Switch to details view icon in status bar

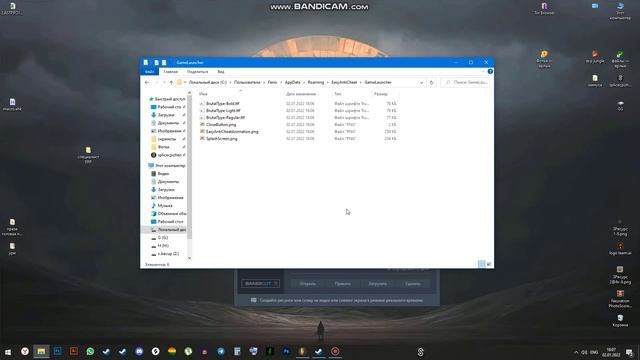(x=482, y=264)
